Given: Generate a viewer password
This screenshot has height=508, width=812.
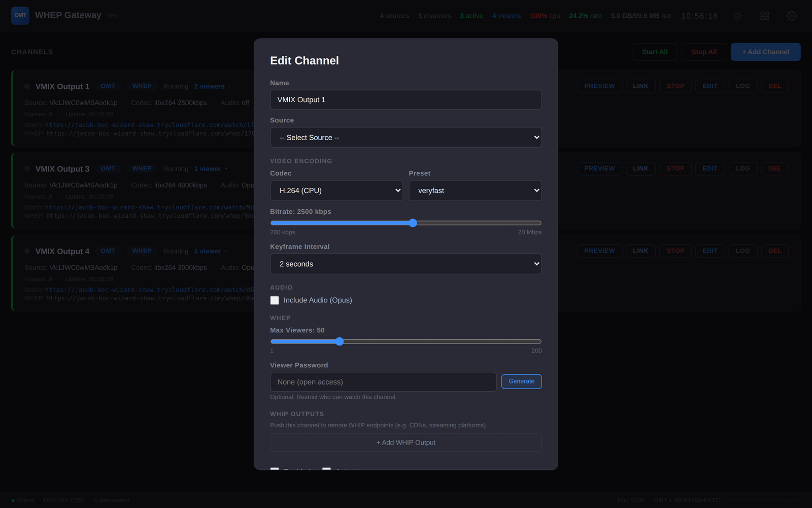Looking at the screenshot, I should pyautogui.click(x=521, y=381).
